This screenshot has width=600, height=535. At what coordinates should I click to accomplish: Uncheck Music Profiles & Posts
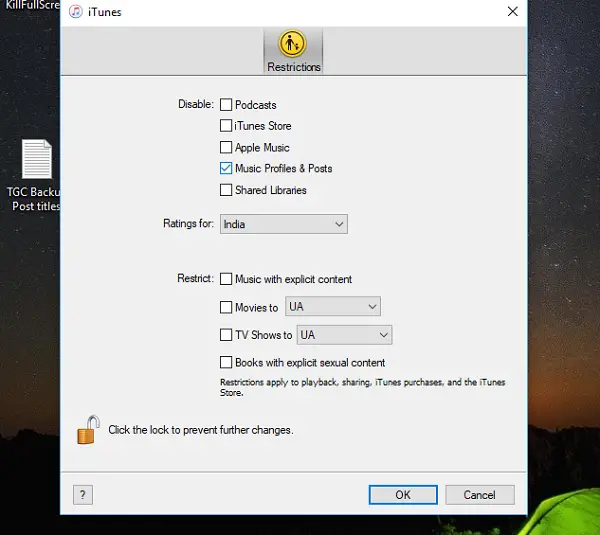[226, 168]
